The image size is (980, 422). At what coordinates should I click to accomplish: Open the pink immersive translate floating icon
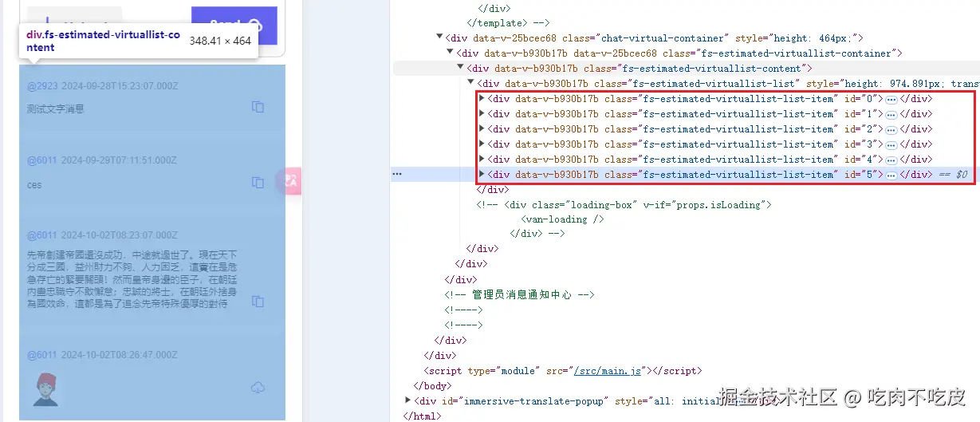pos(288,181)
